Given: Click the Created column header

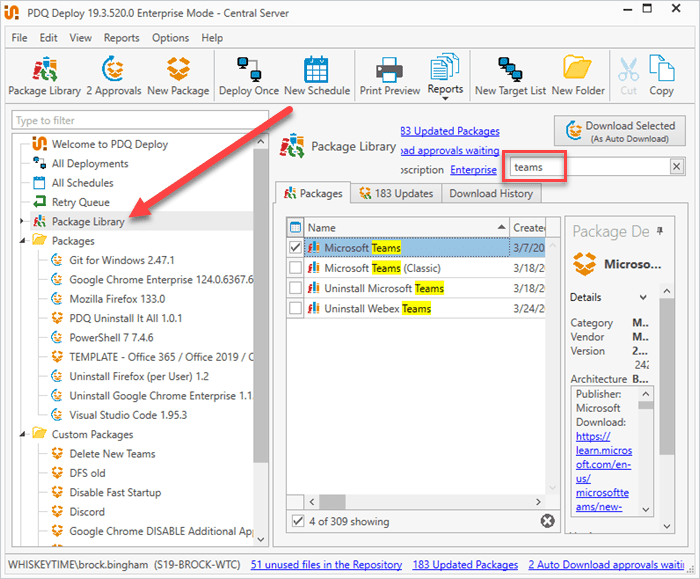Looking at the screenshot, I should 528,228.
